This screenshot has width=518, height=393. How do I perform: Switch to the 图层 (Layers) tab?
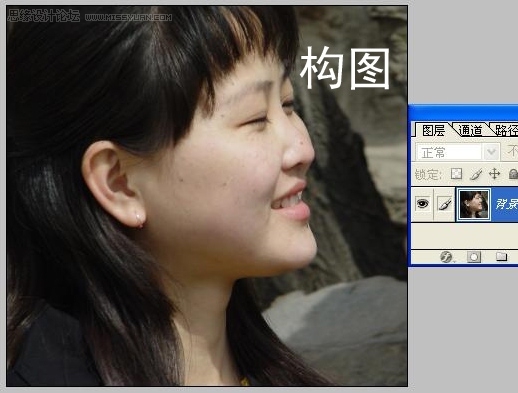pos(433,130)
